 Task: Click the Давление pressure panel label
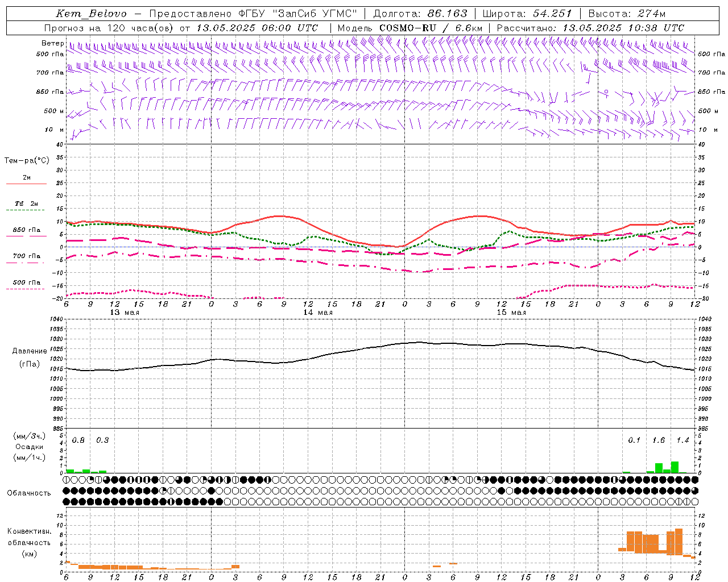(30, 351)
